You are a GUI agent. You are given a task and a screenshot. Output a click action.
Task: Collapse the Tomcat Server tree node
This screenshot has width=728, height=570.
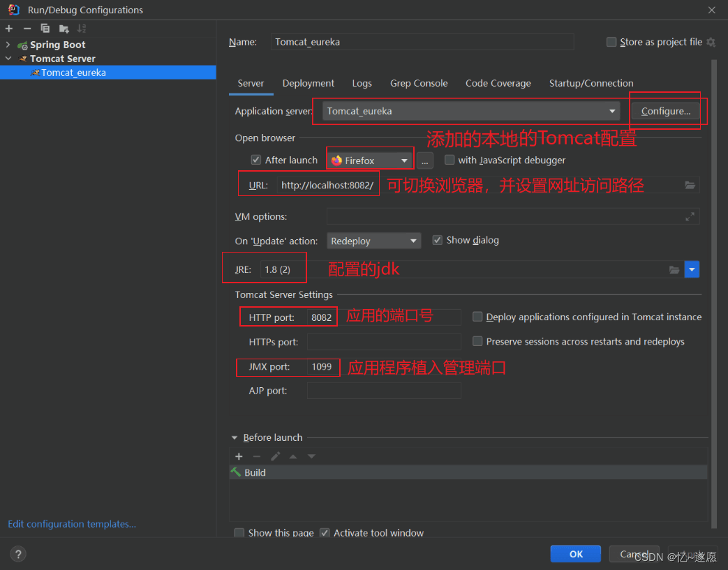[8, 59]
